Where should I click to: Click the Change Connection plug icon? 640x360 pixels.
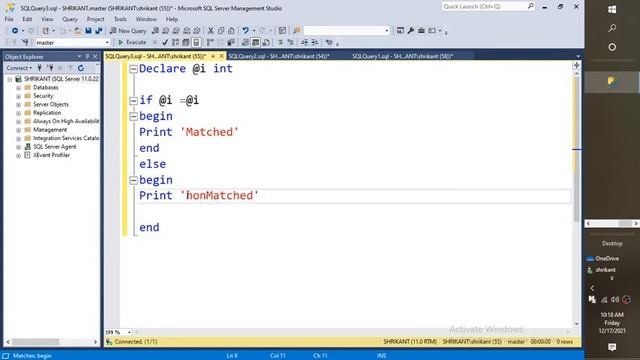25,42
